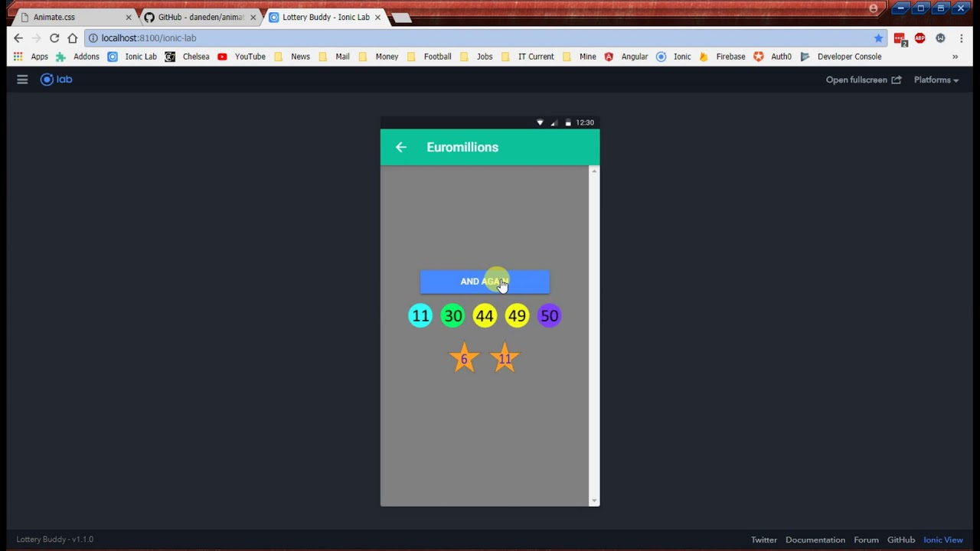
Task: Click the AND AGAIN button
Action: pos(485,282)
